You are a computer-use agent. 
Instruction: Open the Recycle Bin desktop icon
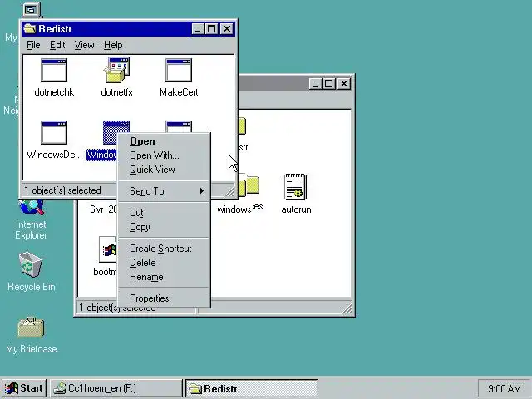(31, 265)
